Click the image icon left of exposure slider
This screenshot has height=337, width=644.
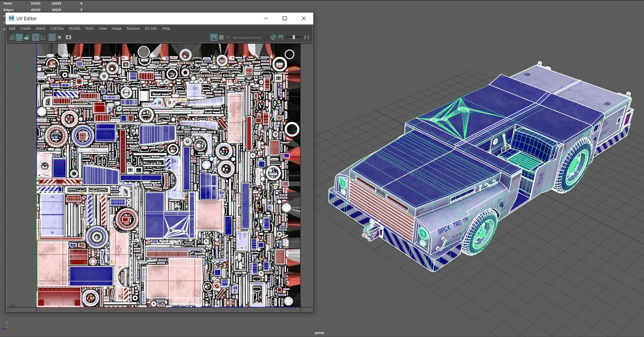coord(281,37)
